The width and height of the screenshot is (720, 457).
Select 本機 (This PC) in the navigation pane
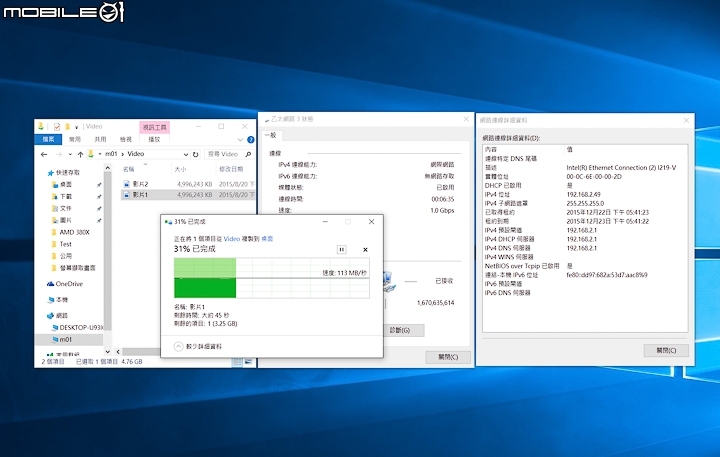(62, 299)
